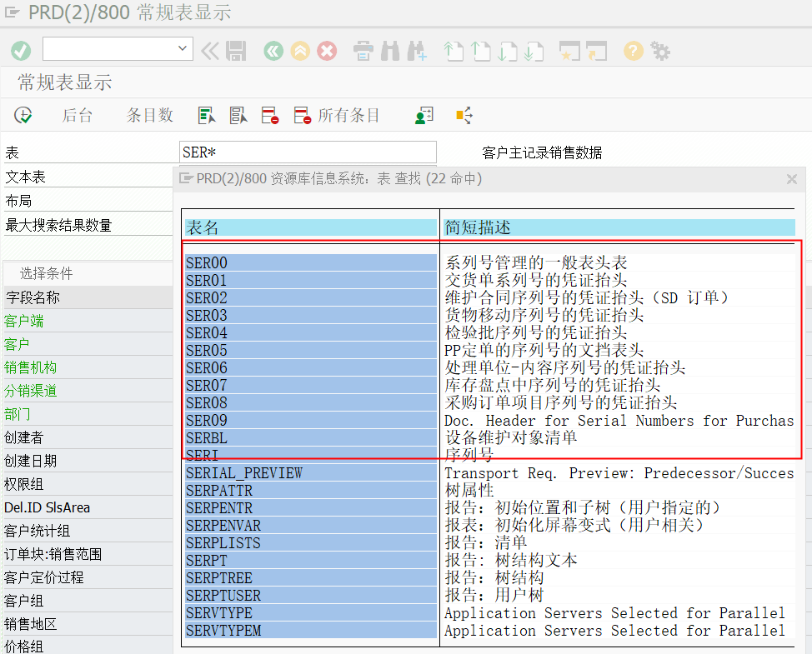Select table SERPLISTS in the list
Image resolution: width=812 pixels, height=654 pixels.
tap(311, 543)
